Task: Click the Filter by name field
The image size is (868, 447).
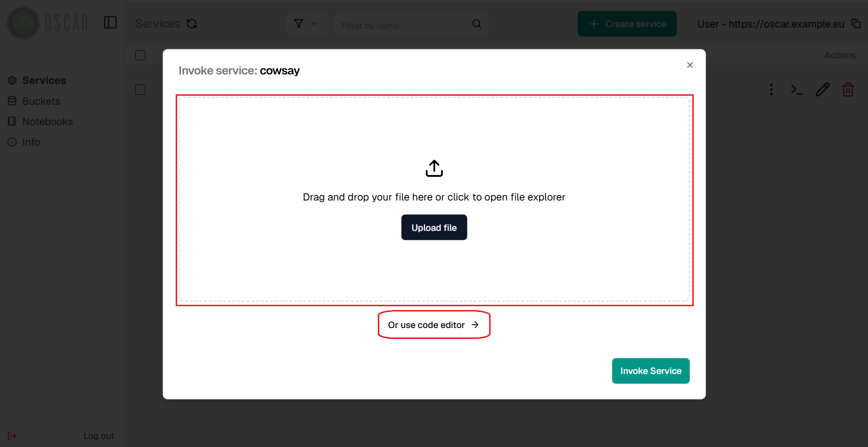Action: (x=403, y=26)
